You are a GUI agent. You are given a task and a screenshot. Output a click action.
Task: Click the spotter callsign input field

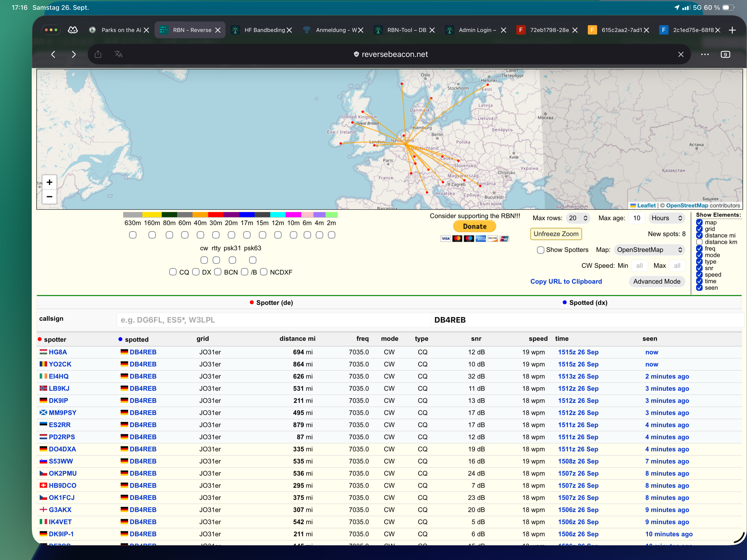click(x=273, y=320)
